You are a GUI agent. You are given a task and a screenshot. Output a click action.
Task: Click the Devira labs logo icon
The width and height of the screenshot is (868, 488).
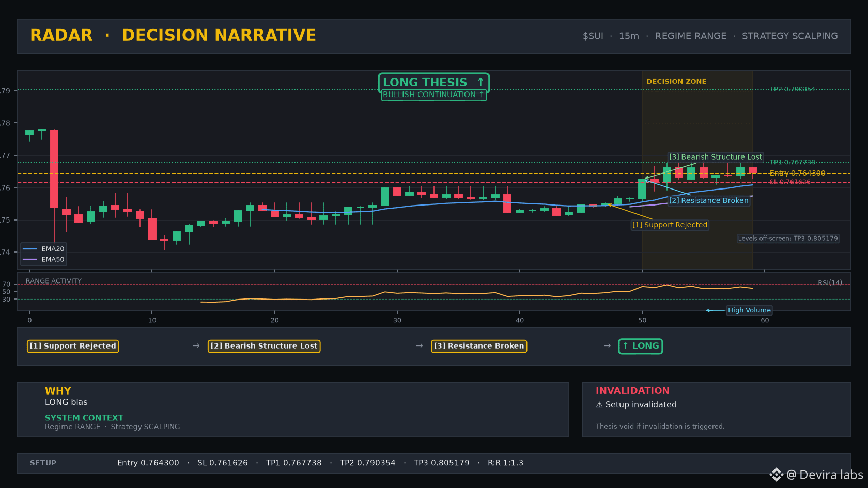(776, 475)
